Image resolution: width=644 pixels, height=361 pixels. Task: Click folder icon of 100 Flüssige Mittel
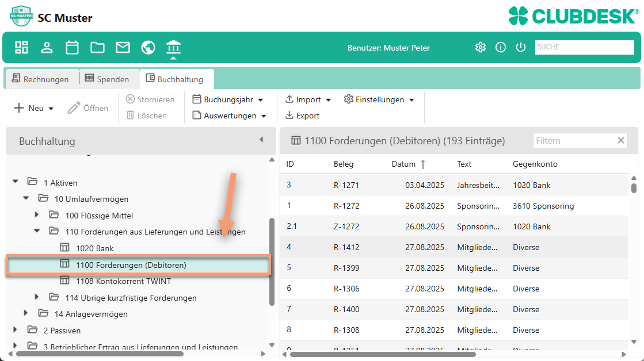pos(54,214)
